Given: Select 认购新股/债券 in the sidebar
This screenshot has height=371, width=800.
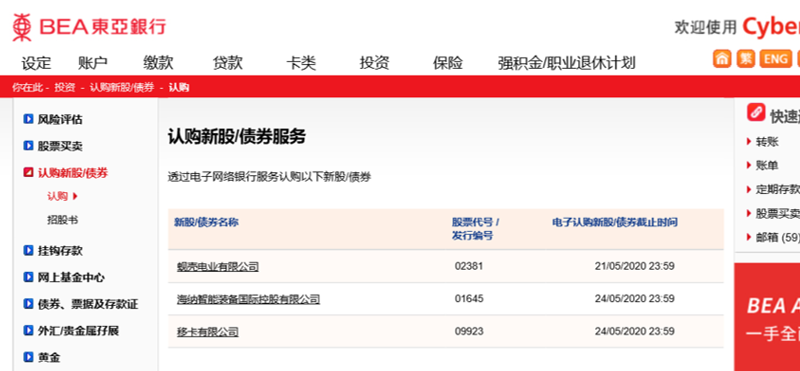Looking at the screenshot, I should (x=73, y=173).
